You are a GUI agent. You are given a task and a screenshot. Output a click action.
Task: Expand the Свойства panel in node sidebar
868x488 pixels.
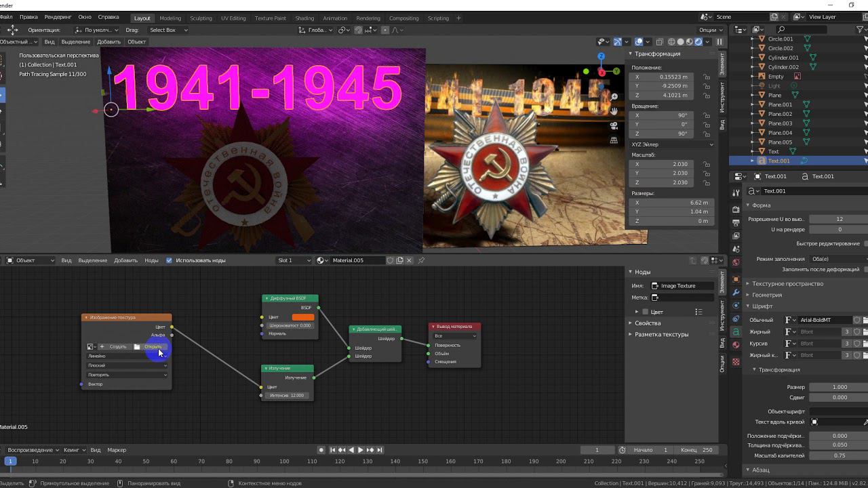click(x=648, y=323)
